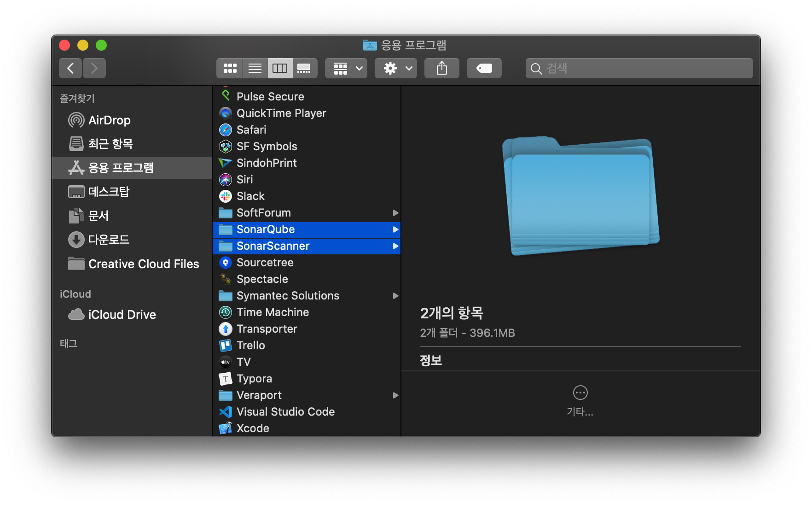Select the Visual Studio Code app icon
The height and width of the screenshot is (505, 812).
[226, 411]
